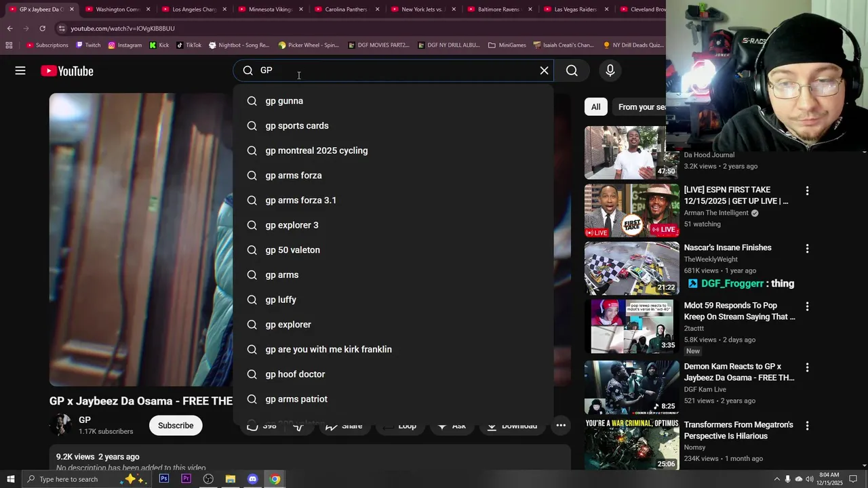Select suggestion 'gp montreal 2025 cycling'
Viewport: 868px width, 488px height.
(393, 150)
